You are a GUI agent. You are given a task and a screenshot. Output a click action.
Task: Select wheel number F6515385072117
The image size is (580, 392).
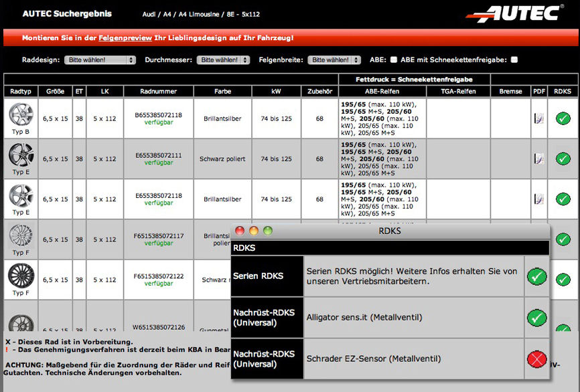158,235
